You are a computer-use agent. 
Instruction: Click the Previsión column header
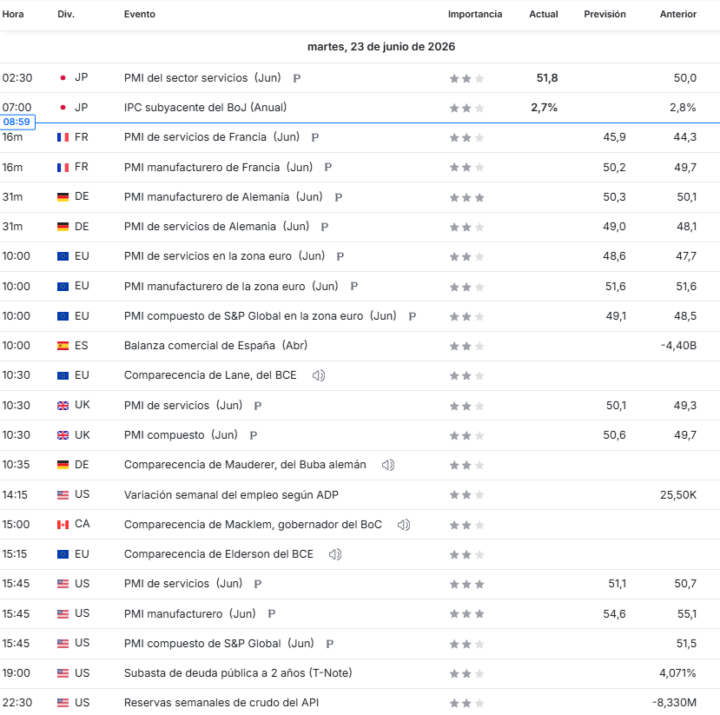tap(605, 14)
